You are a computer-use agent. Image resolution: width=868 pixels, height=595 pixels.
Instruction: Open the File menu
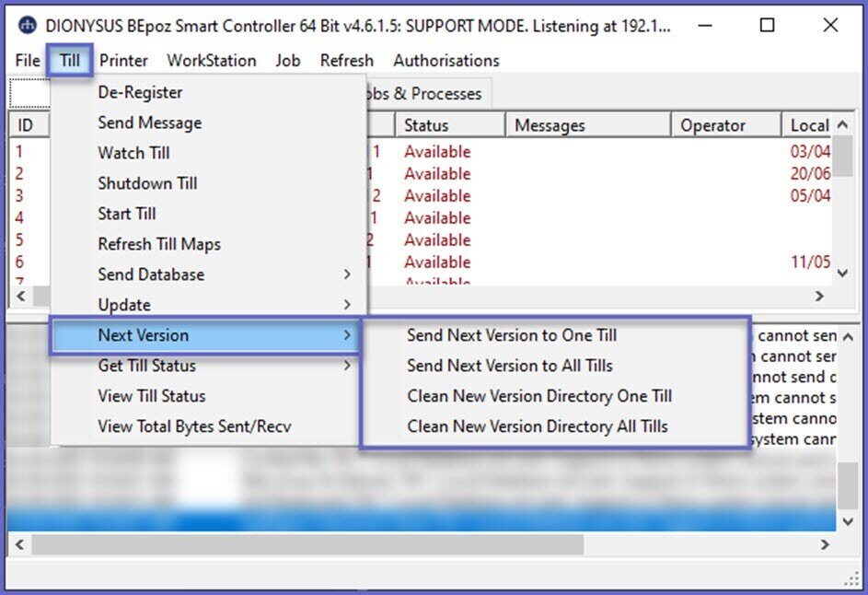click(28, 61)
